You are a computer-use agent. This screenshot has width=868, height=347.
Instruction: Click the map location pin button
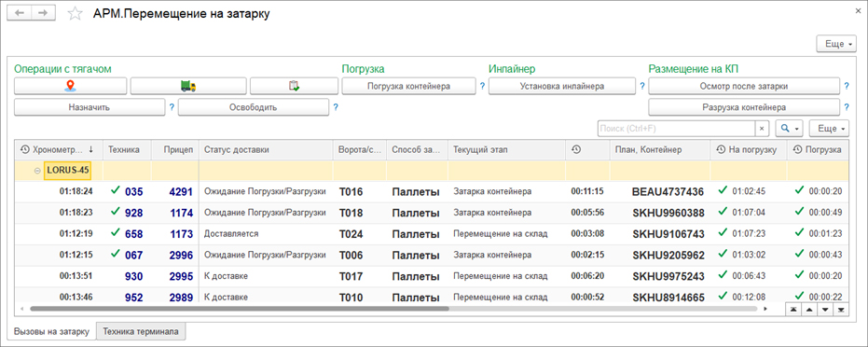click(x=70, y=86)
